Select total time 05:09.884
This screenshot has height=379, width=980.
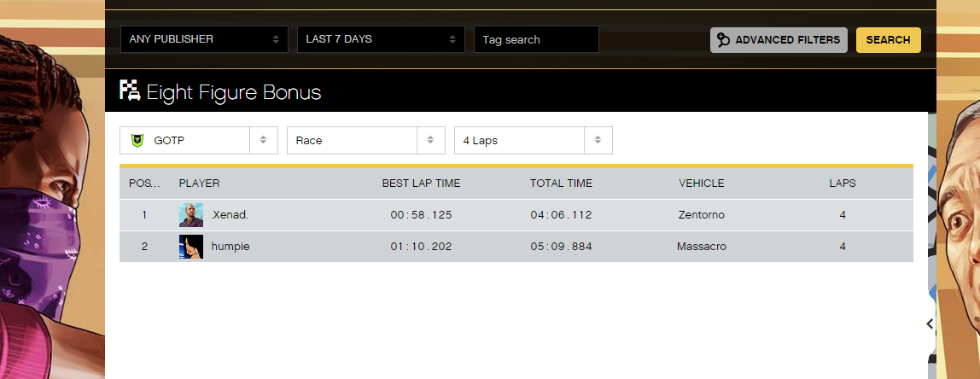561,247
